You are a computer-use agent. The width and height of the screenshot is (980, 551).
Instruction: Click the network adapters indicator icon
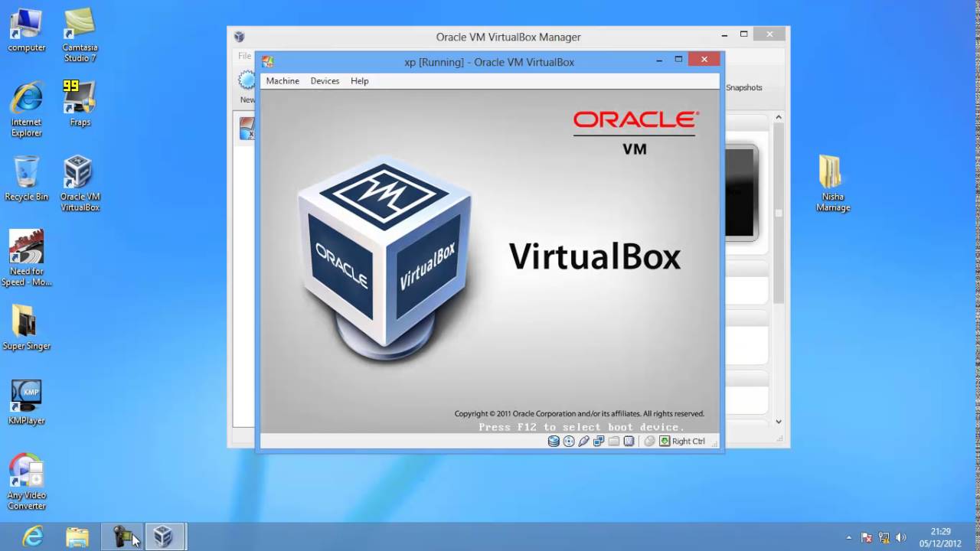[x=599, y=441]
